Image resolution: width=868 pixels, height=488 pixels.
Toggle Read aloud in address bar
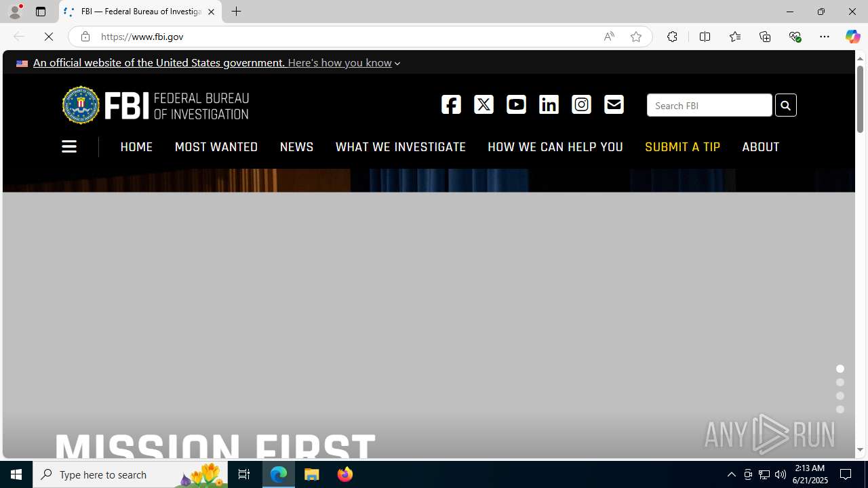click(609, 37)
